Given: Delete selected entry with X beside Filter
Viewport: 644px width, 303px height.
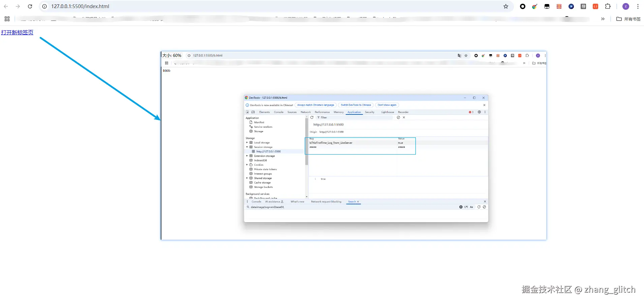Looking at the screenshot, I should pyautogui.click(x=404, y=117).
